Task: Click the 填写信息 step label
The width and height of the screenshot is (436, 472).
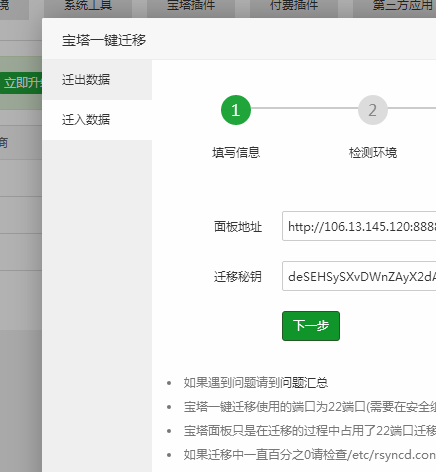Action: [x=236, y=153]
